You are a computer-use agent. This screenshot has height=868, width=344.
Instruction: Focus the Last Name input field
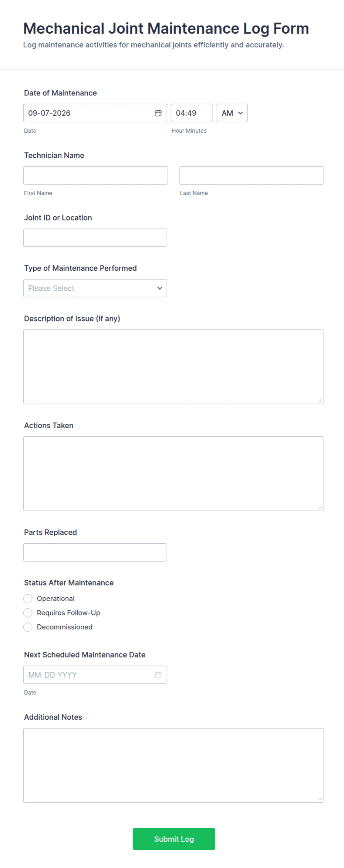pos(252,175)
